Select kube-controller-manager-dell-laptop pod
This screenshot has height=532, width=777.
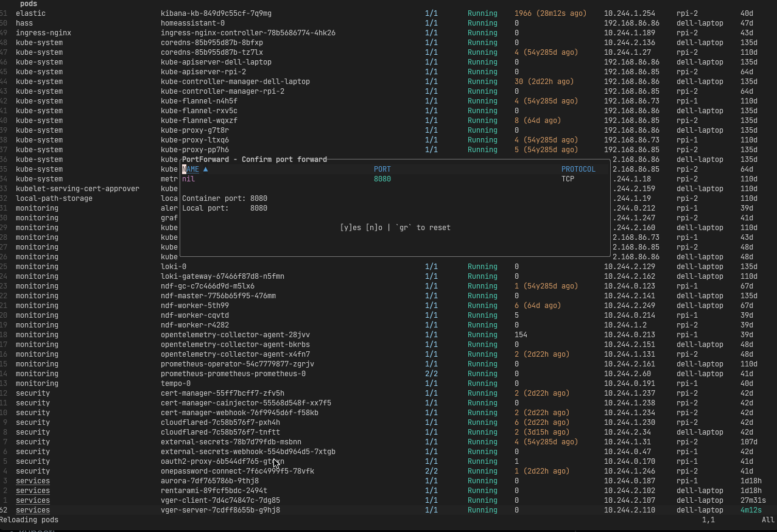[x=235, y=82]
